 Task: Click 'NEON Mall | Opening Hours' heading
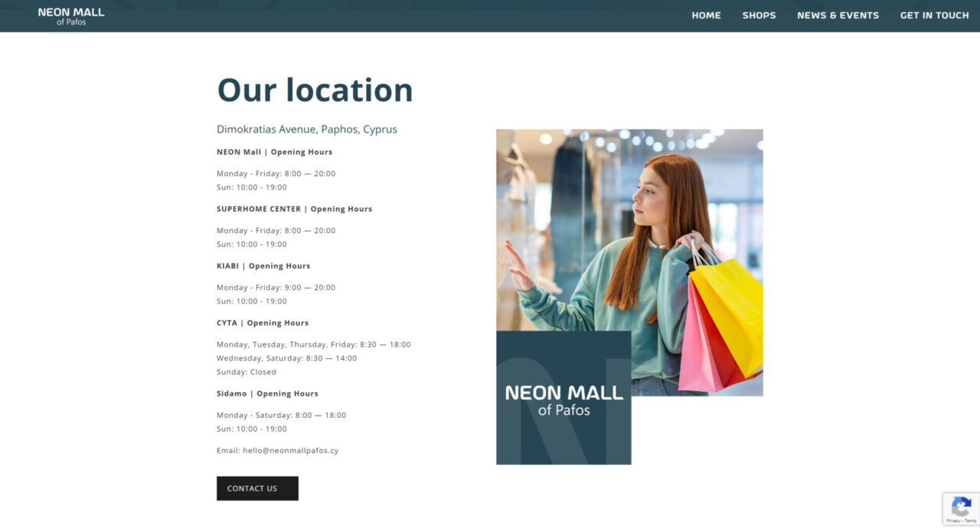point(274,152)
